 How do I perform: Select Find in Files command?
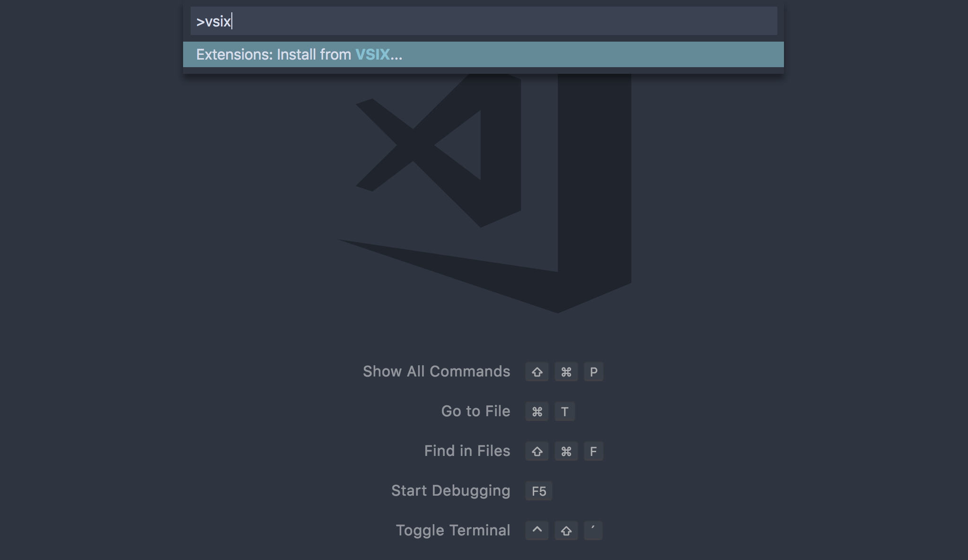[x=467, y=451]
